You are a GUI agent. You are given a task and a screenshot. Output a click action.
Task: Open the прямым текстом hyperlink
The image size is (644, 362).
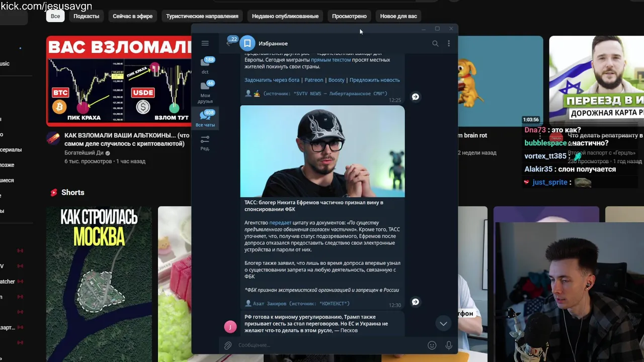click(x=331, y=60)
